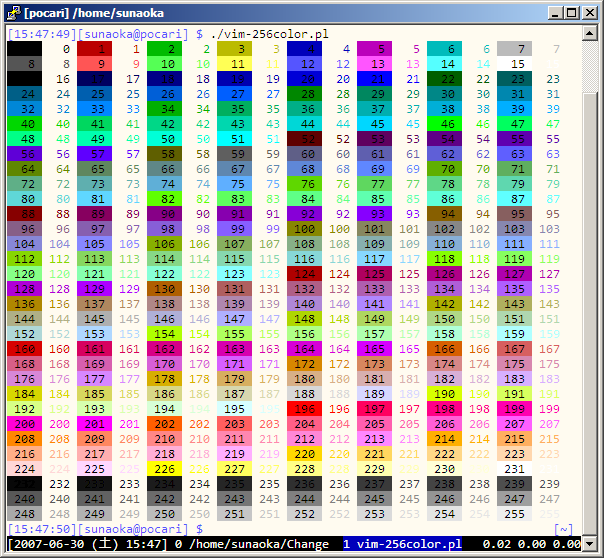Click the white color block labeled 231

tap(515, 469)
